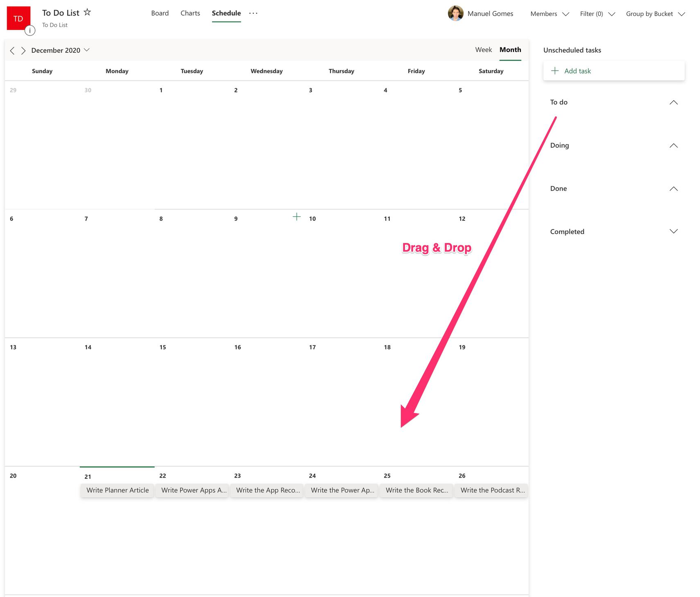Open the Group by Bucket dropdown
Viewport: 700px width, 597px height.
654,13
